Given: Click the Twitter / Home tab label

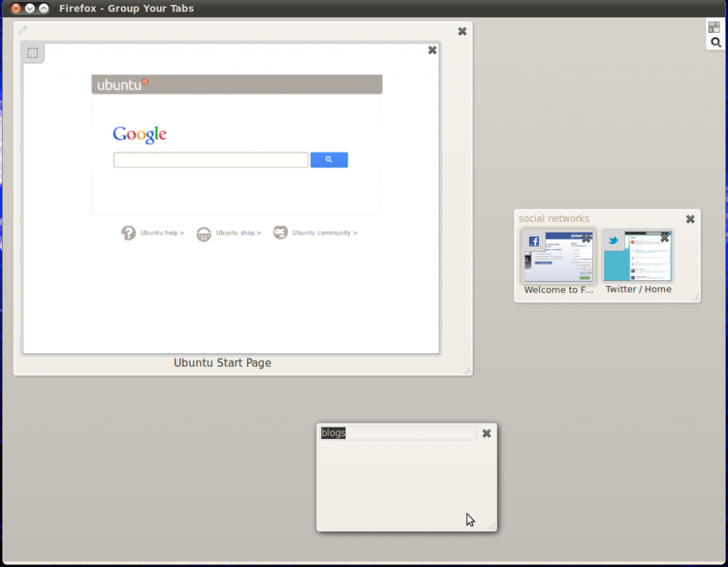Looking at the screenshot, I should point(638,289).
